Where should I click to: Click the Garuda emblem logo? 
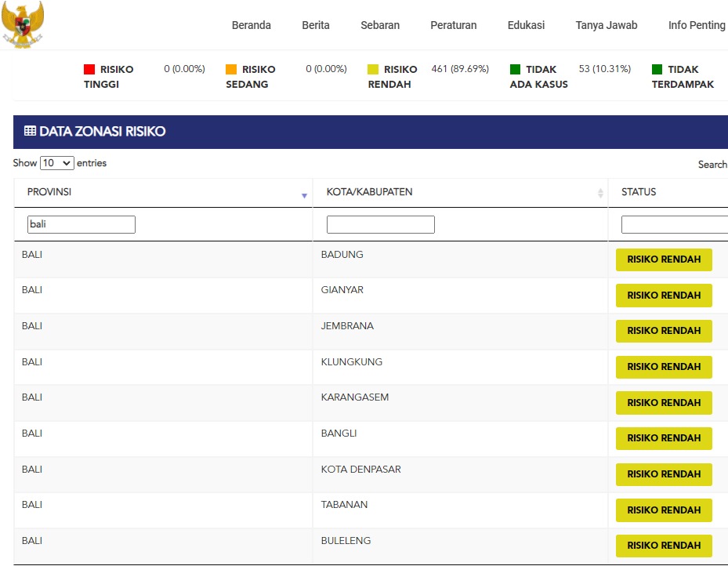point(23,25)
